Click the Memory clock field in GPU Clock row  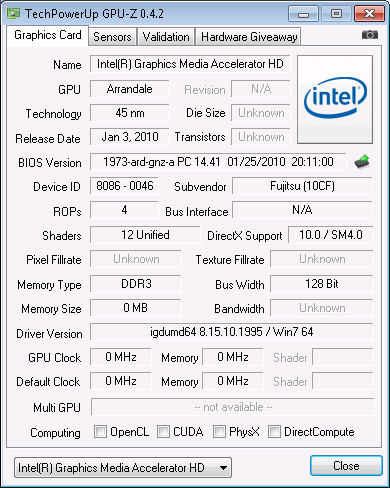click(x=233, y=357)
